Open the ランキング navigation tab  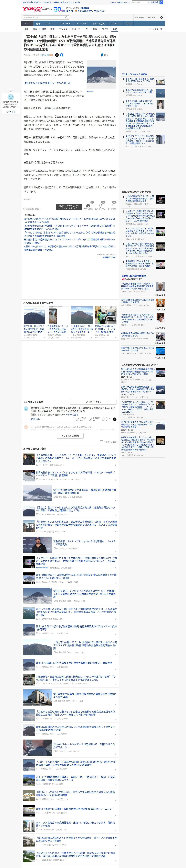[x=115, y=24]
